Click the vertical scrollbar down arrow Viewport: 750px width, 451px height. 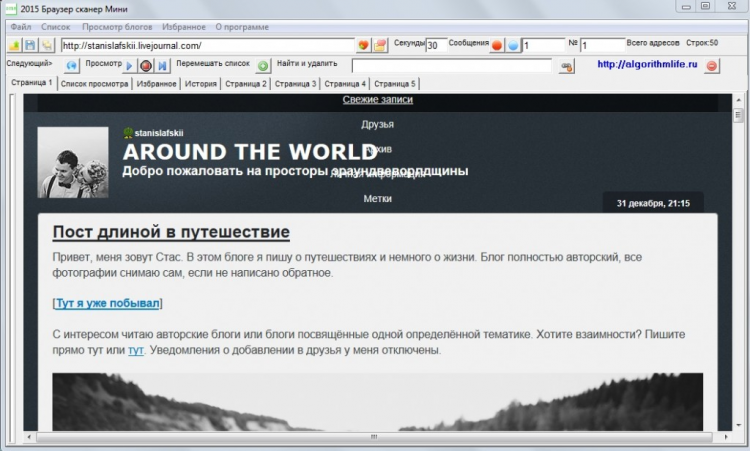point(738,425)
